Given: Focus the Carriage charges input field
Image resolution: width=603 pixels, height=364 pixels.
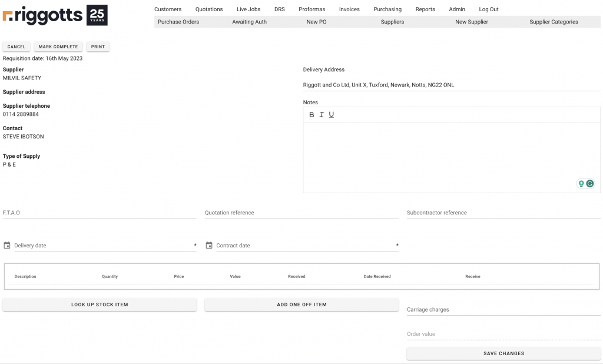Looking at the screenshot, I should [x=503, y=309].
